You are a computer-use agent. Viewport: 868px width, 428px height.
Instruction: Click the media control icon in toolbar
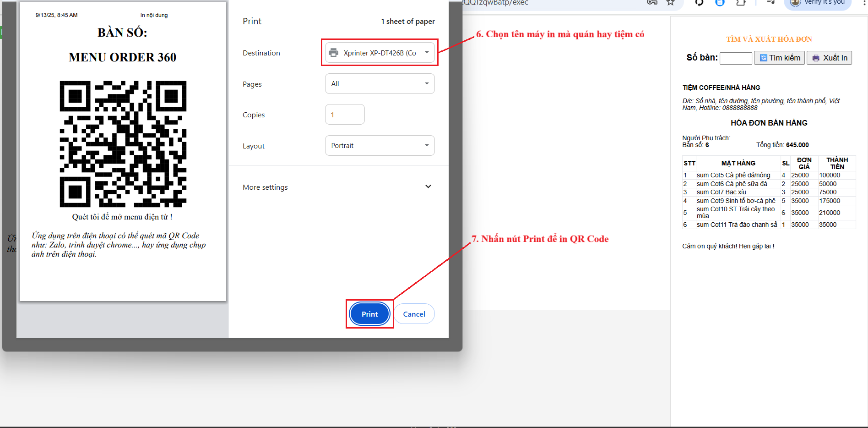[770, 2]
